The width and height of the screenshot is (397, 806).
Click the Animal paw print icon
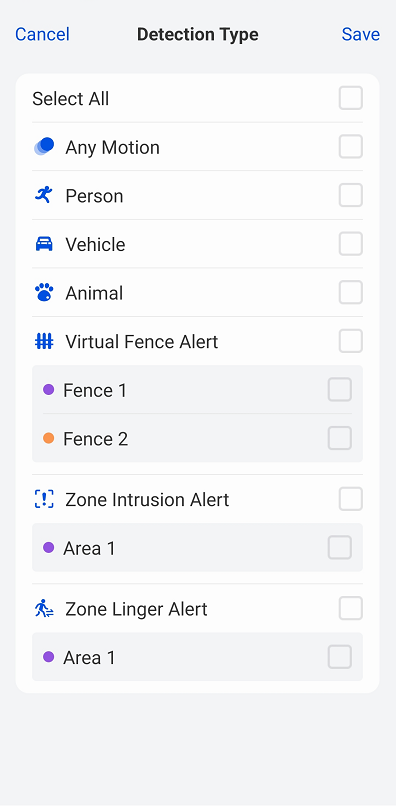click(44, 292)
